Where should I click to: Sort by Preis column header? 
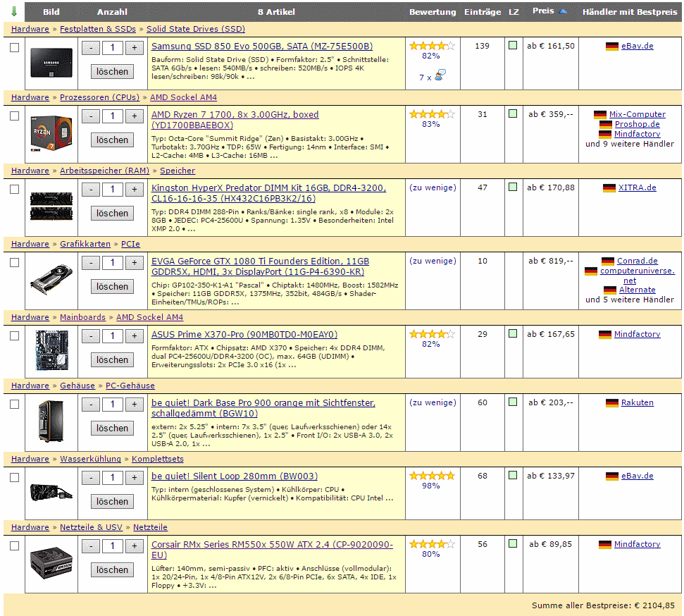[x=543, y=11]
